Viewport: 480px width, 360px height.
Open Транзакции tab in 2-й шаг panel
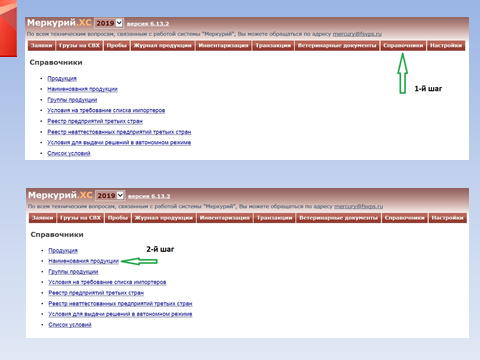tap(275, 218)
